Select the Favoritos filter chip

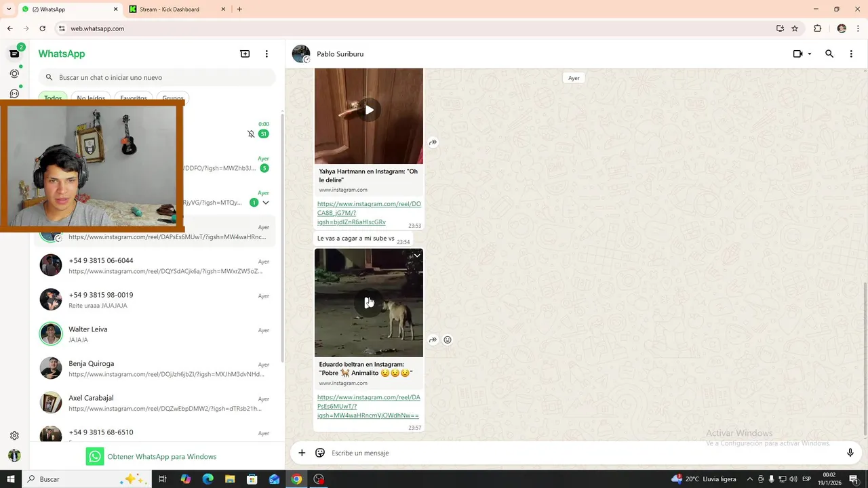point(134,98)
